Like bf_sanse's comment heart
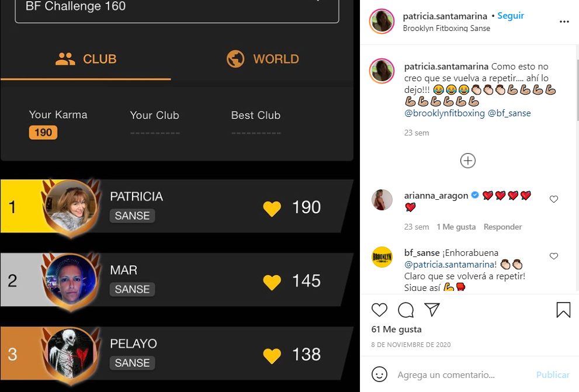The image size is (579, 392). [x=553, y=256]
